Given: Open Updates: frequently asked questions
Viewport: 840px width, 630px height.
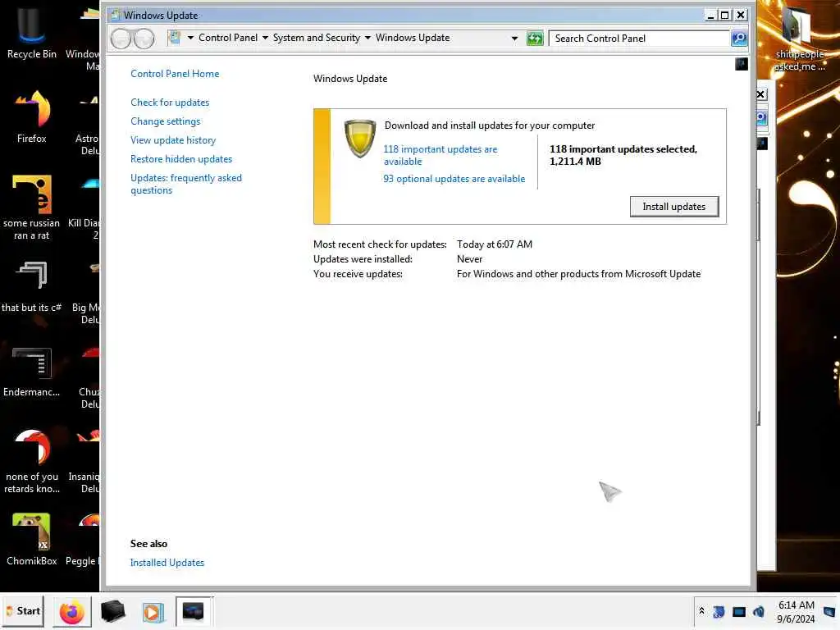Looking at the screenshot, I should click(186, 184).
